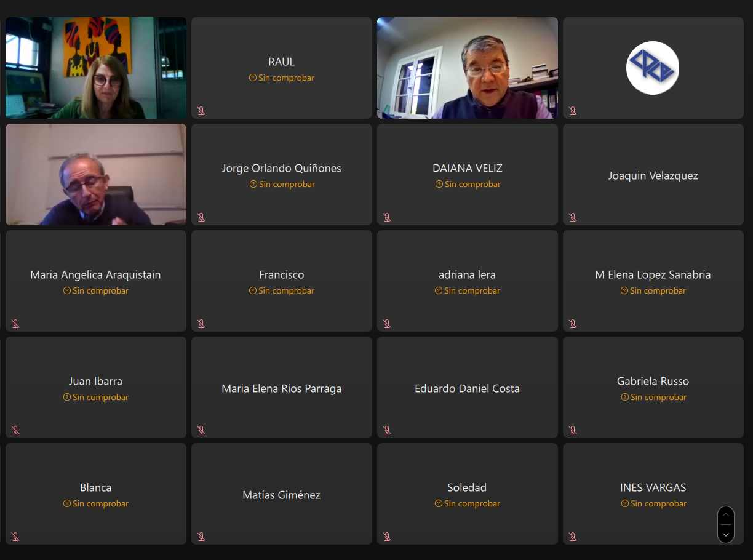The width and height of the screenshot is (753, 560).
Task: Click the question-mark status icon under Blanca
Action: point(67,504)
